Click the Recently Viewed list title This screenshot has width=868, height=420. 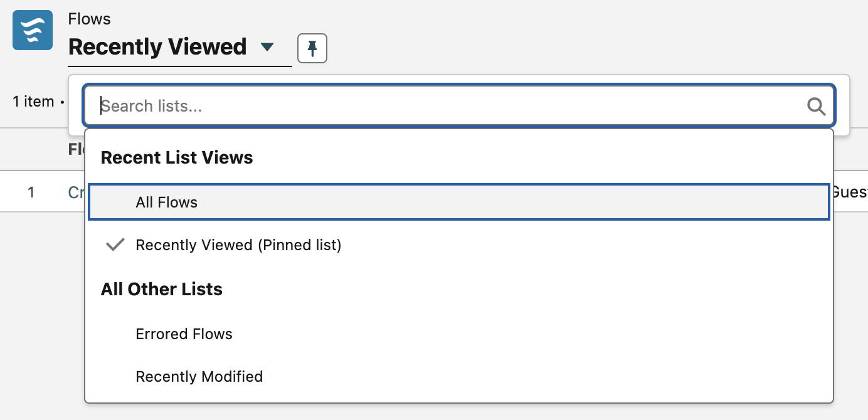(157, 47)
